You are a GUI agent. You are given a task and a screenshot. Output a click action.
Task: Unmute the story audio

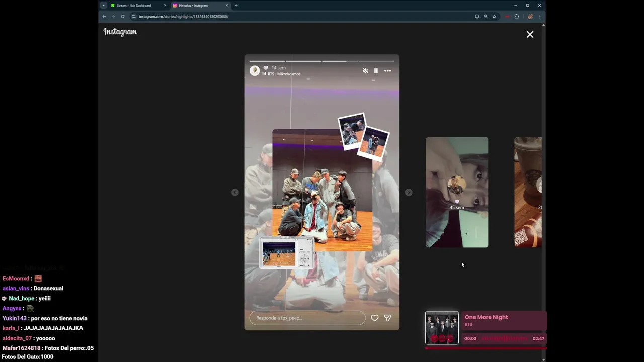pos(366,71)
